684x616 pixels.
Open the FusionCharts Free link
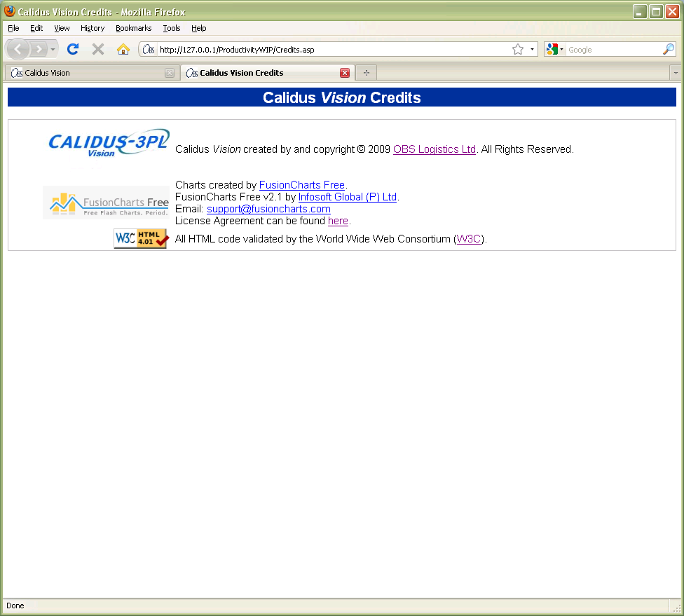[x=302, y=185]
